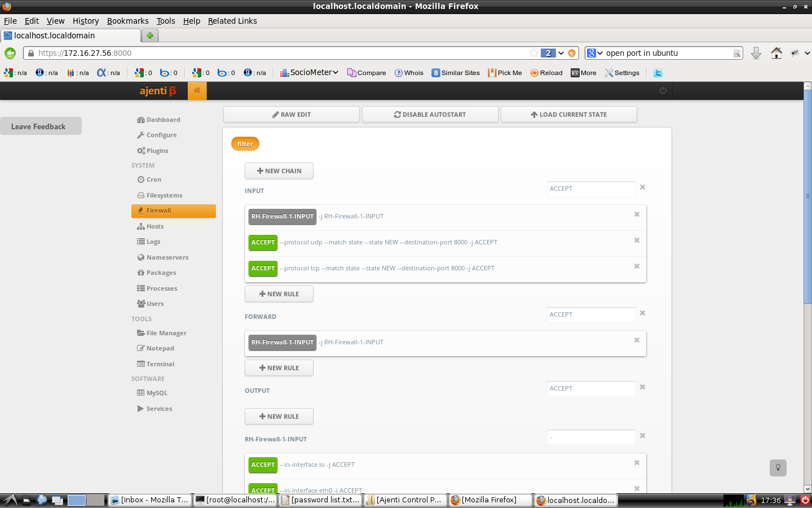
Task: Open the Related Links menu
Action: pyautogui.click(x=232, y=21)
